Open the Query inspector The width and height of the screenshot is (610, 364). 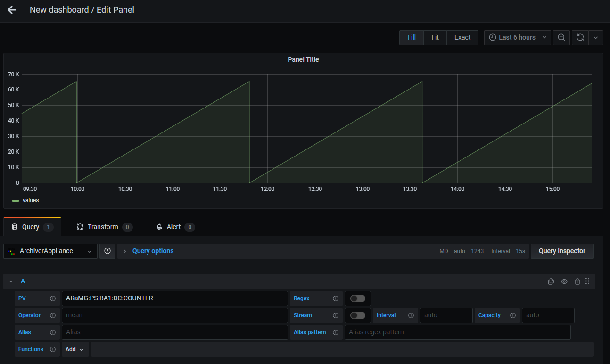562,251
